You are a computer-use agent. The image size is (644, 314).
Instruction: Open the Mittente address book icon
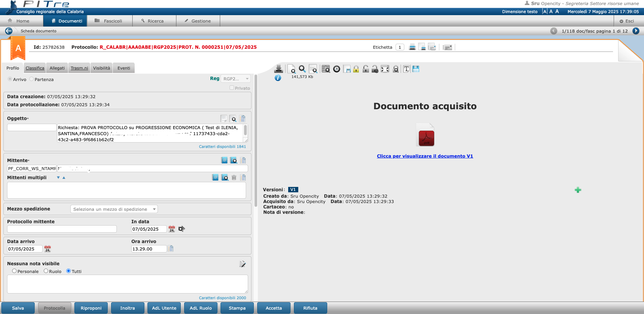click(x=224, y=160)
